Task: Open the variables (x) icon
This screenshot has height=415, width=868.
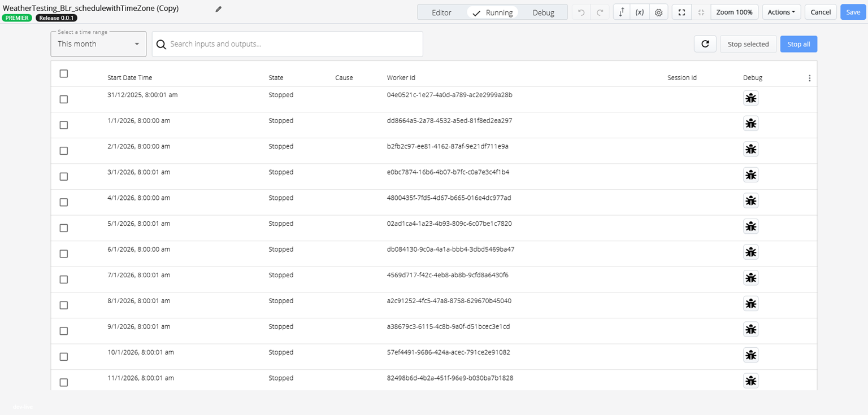Action: (x=640, y=12)
